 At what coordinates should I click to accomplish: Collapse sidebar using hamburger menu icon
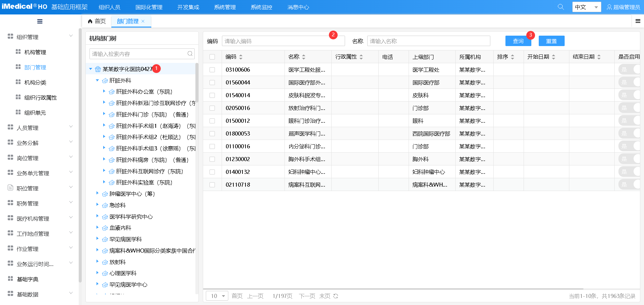[x=40, y=22]
